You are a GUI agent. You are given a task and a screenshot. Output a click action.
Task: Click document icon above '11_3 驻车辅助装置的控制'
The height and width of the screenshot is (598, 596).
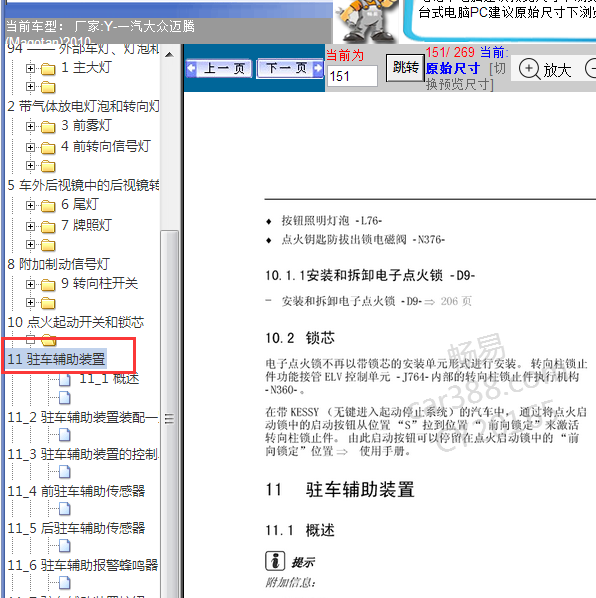coord(65,434)
